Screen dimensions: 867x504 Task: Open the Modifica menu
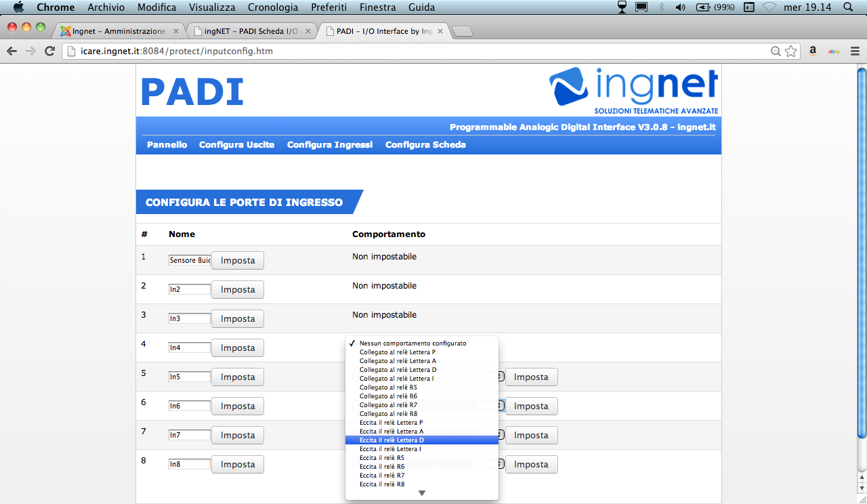(156, 7)
